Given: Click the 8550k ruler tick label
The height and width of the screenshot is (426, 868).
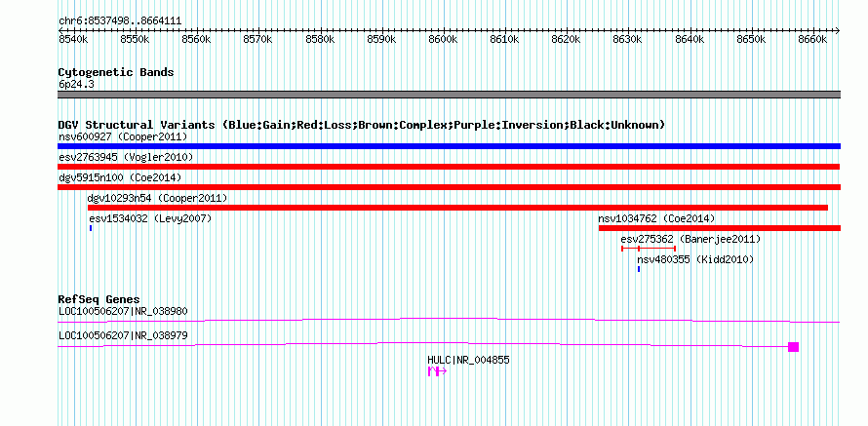Looking at the screenshot, I should click(x=135, y=40).
